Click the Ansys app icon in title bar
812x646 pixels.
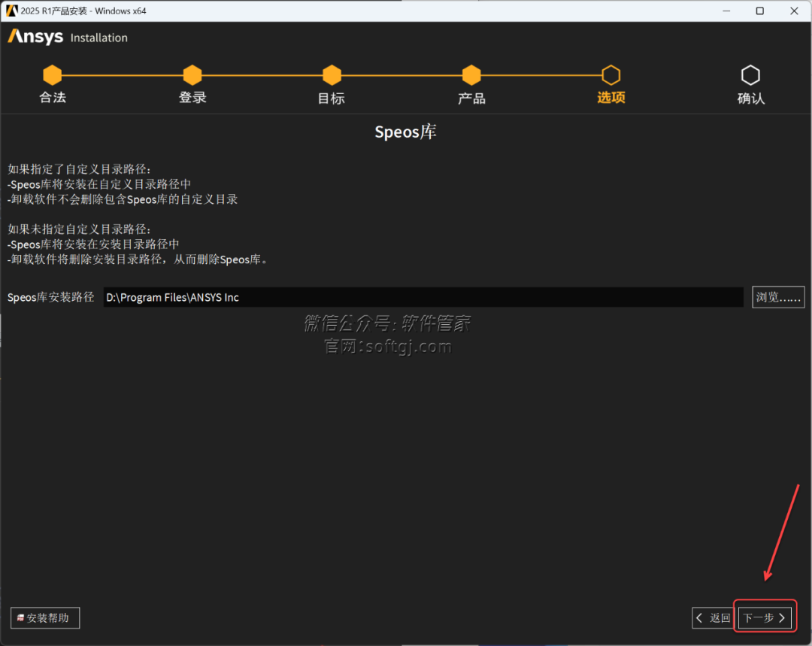pos(11,11)
